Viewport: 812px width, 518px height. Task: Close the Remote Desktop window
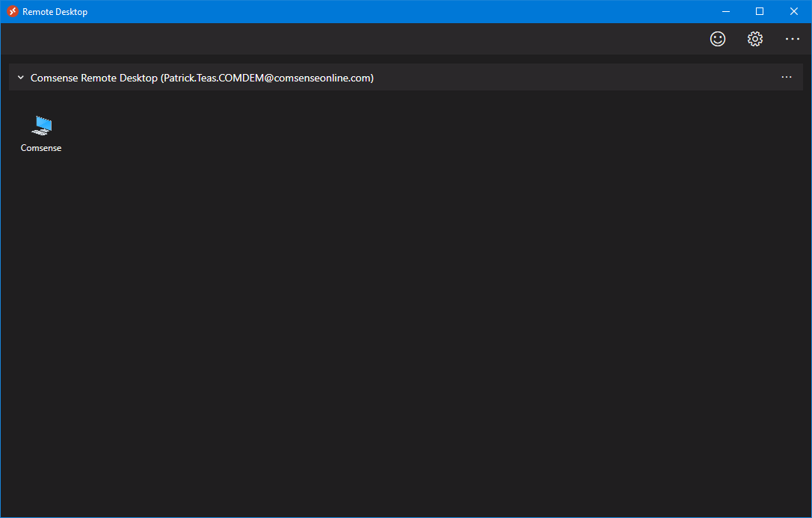794,11
